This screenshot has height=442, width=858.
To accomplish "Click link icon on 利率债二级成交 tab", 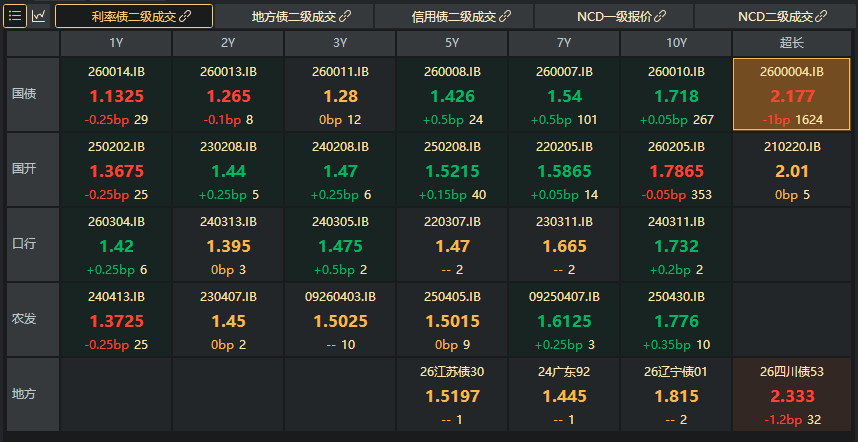I will (185, 16).
